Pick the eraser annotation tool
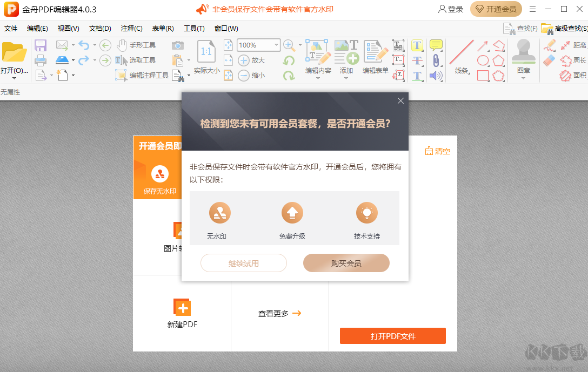 pyautogui.click(x=548, y=60)
